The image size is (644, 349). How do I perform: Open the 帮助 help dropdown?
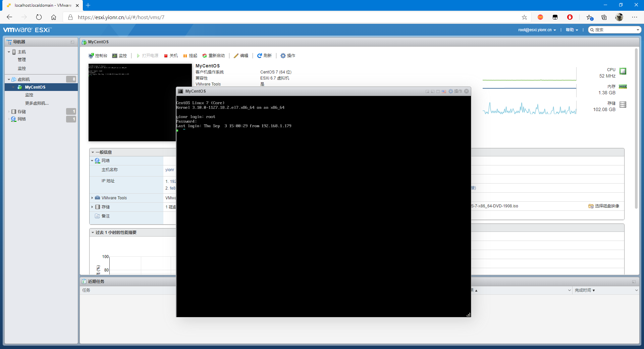572,30
